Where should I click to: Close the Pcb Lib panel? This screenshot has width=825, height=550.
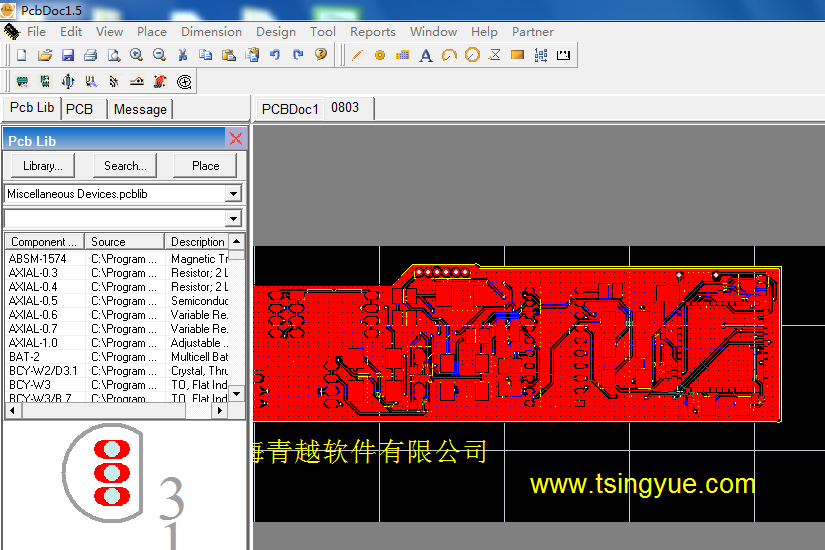click(236, 140)
